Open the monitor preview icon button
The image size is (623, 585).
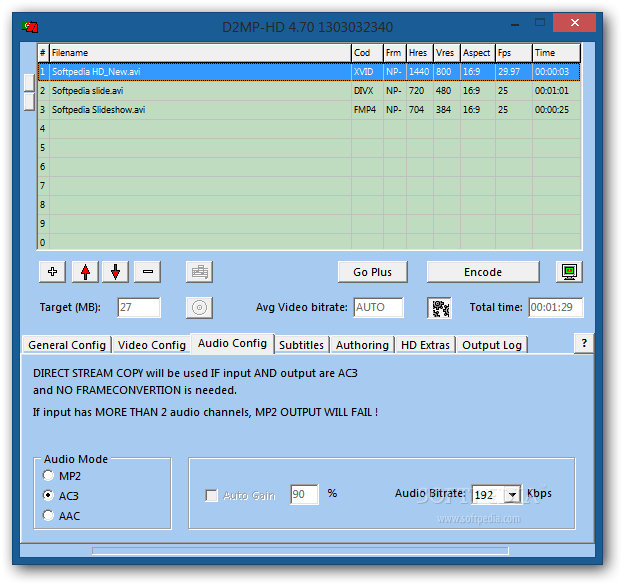[569, 272]
